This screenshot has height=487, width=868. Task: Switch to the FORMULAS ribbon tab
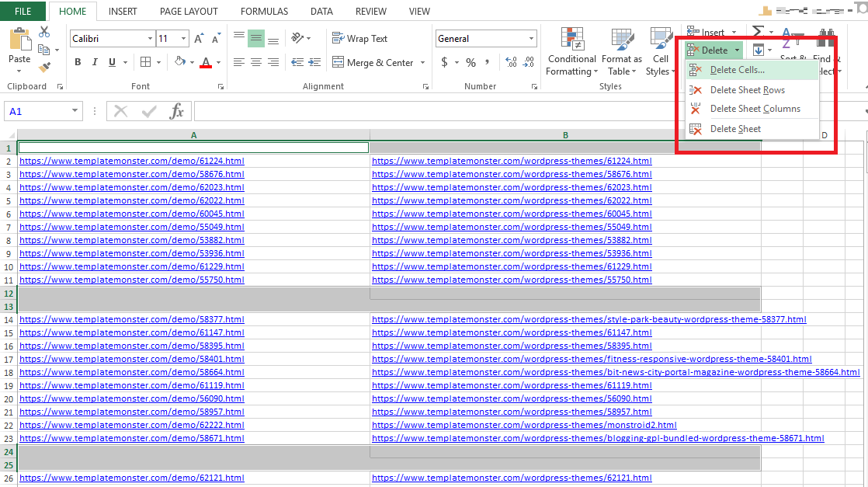(264, 11)
